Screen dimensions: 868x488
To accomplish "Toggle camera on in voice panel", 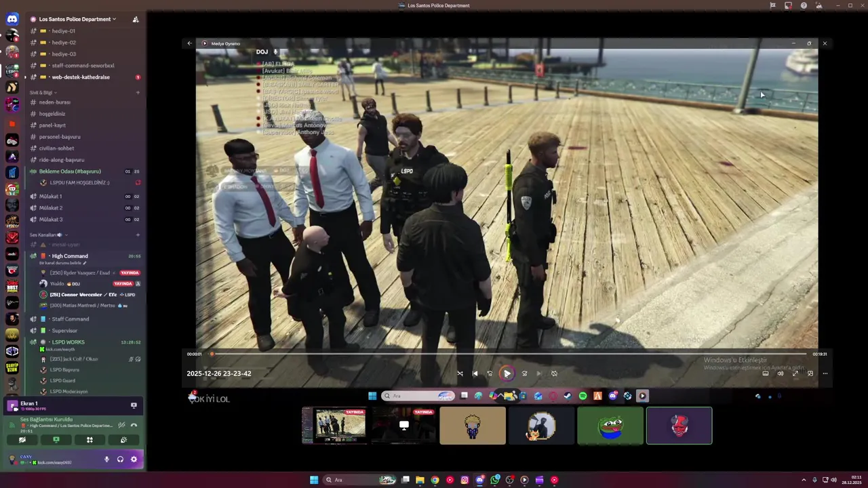I will click(22, 440).
